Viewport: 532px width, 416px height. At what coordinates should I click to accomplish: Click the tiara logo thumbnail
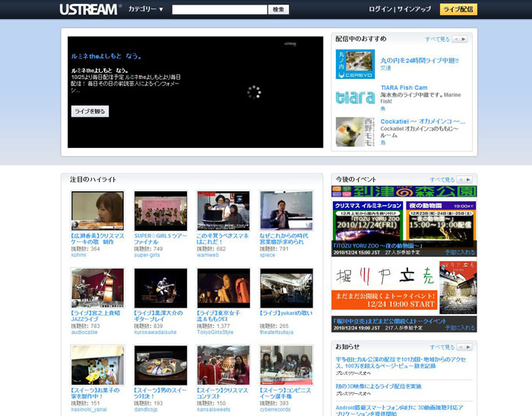point(355,97)
